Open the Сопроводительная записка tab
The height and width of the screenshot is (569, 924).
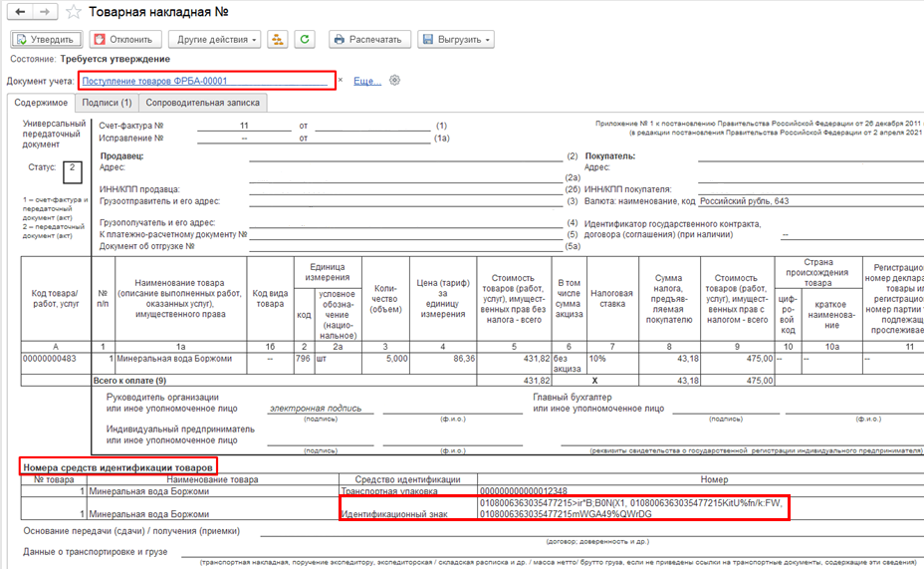202,103
